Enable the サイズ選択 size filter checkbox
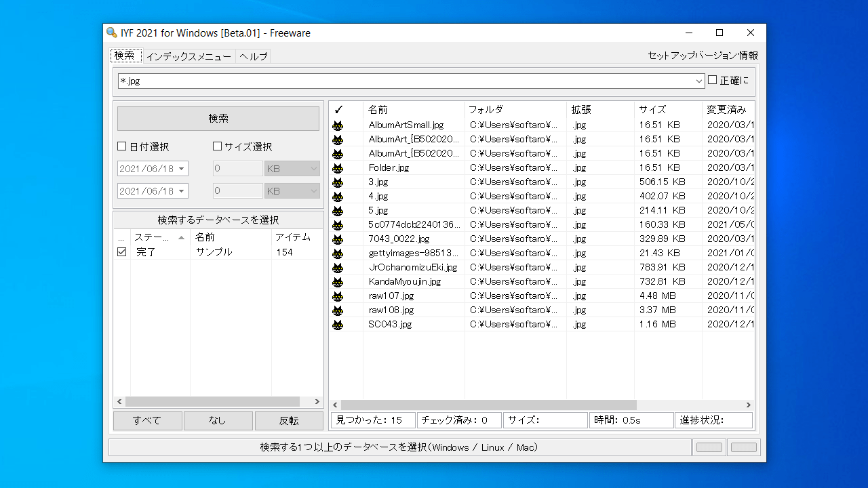The image size is (868, 488). click(218, 146)
